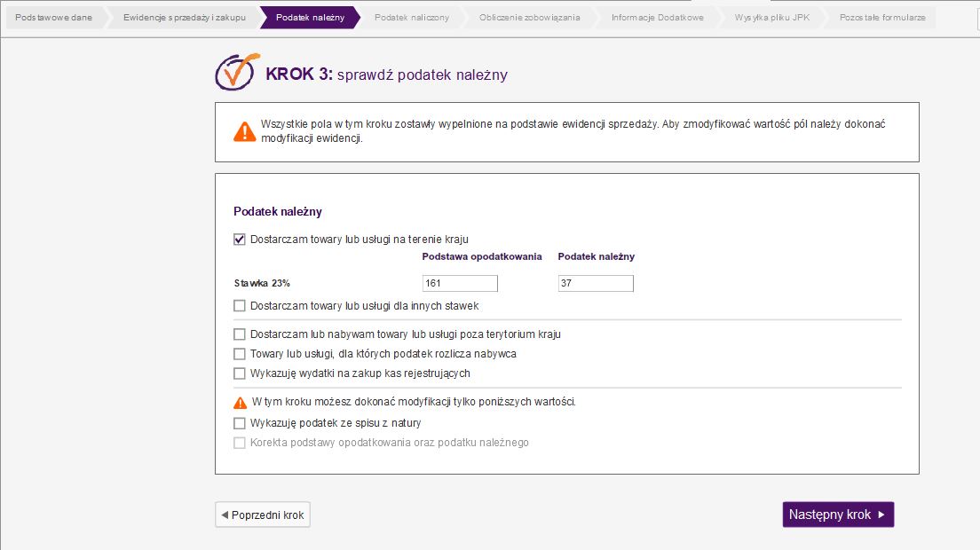
Task: Open the Informacje Dodatkowe tab
Action: 657,18
